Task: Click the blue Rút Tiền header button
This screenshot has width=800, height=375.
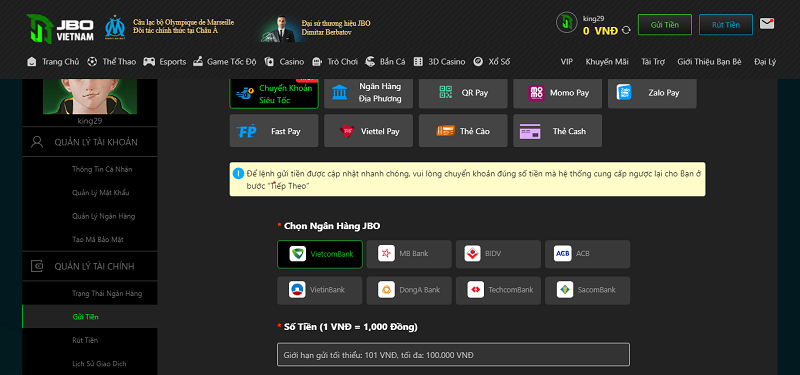Action: pyautogui.click(x=726, y=24)
